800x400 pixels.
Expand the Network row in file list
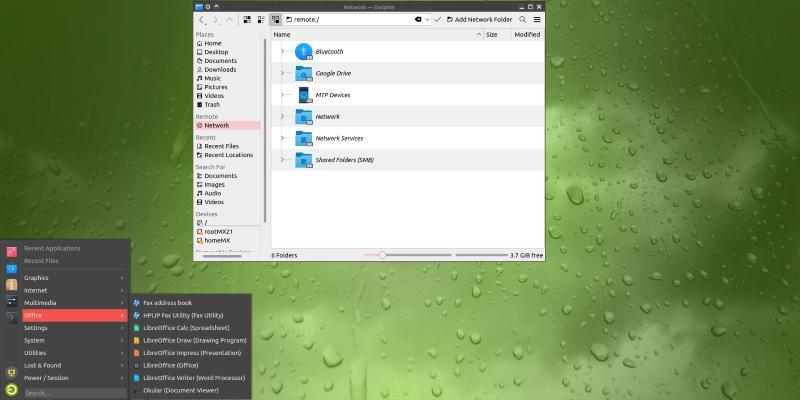pyautogui.click(x=282, y=116)
